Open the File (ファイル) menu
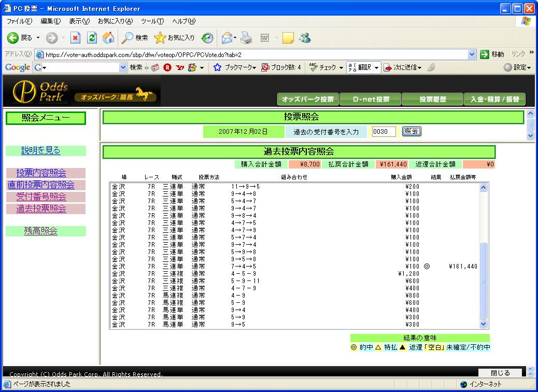The height and width of the screenshot is (392, 538). 20,21
